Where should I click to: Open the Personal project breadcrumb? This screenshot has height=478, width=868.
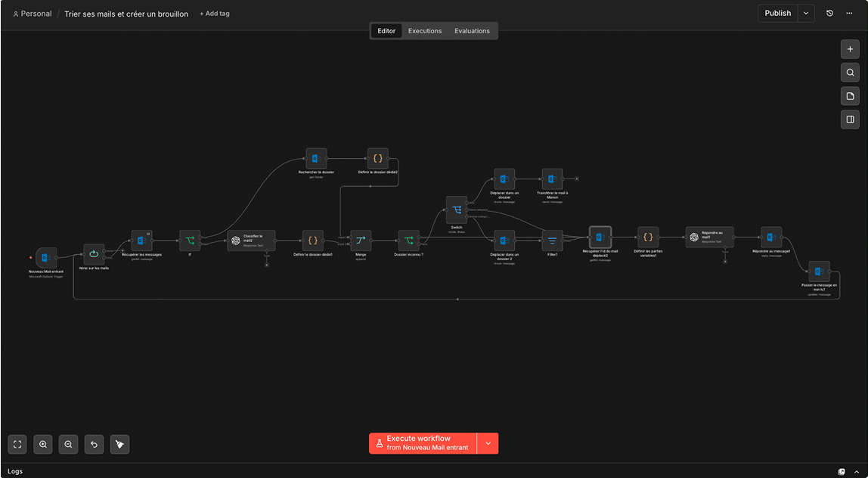[32, 14]
